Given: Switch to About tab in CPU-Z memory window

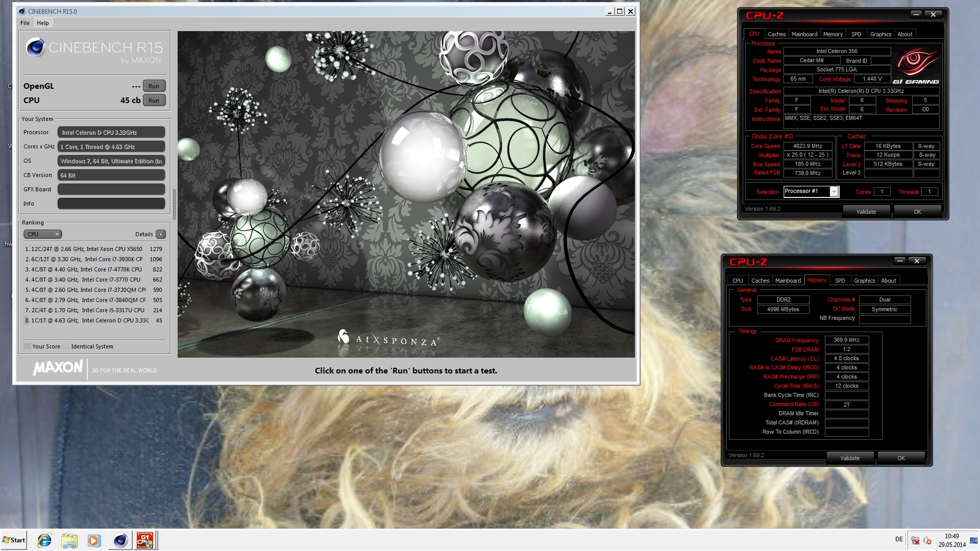Looking at the screenshot, I should click(889, 281).
